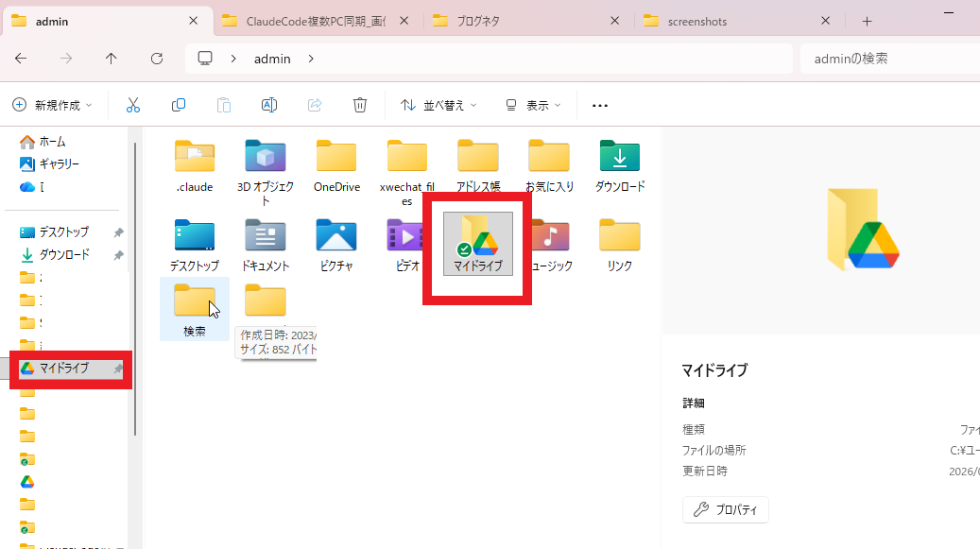980x549 pixels.
Task: Unpin ダウンロード from Quick Access
Action: [118, 255]
